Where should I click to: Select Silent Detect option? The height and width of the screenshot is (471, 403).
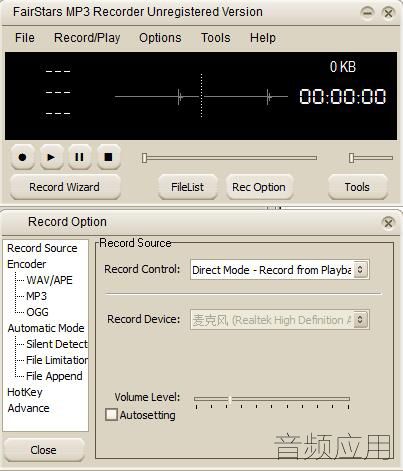(x=57, y=344)
